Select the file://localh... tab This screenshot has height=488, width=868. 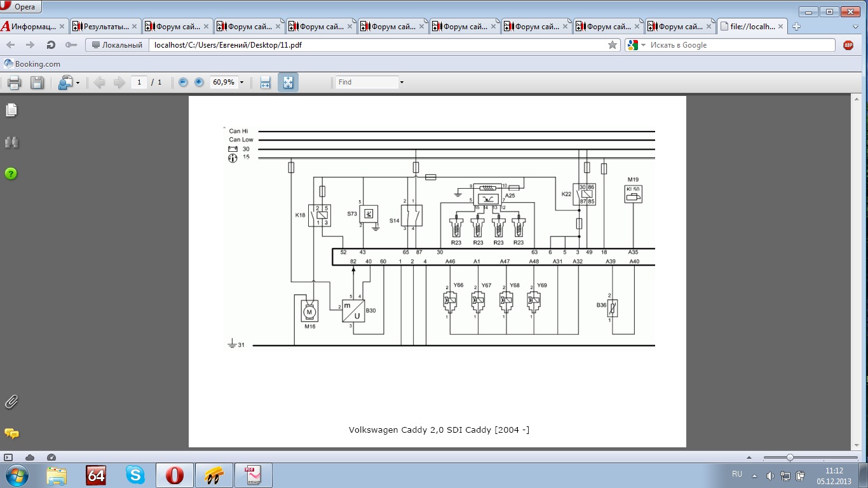pos(752,27)
